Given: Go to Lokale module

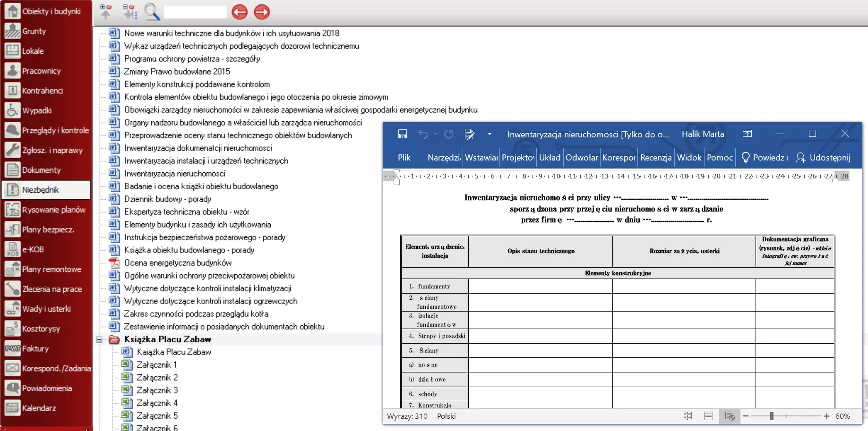Looking at the screenshot, I should click(46, 51).
